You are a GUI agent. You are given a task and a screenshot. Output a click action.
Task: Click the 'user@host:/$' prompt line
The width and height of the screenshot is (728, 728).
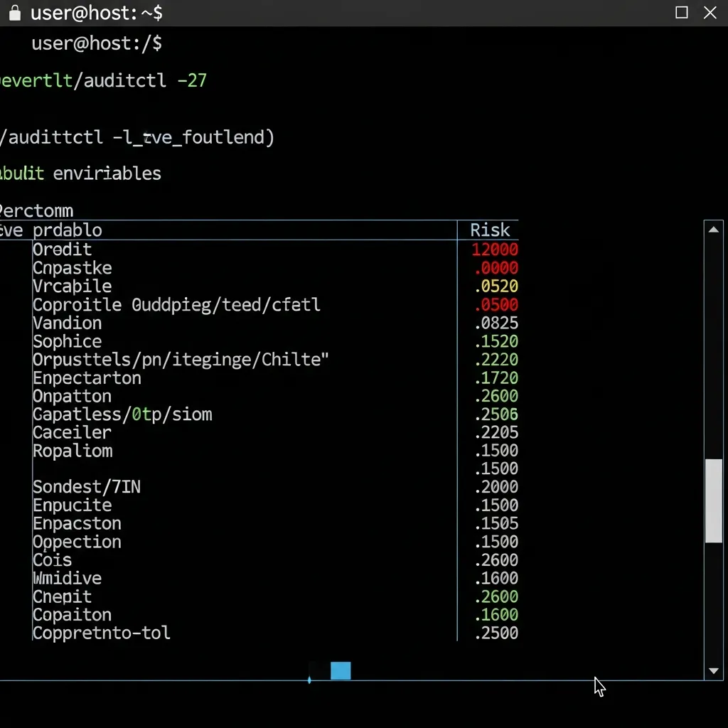[x=98, y=43]
